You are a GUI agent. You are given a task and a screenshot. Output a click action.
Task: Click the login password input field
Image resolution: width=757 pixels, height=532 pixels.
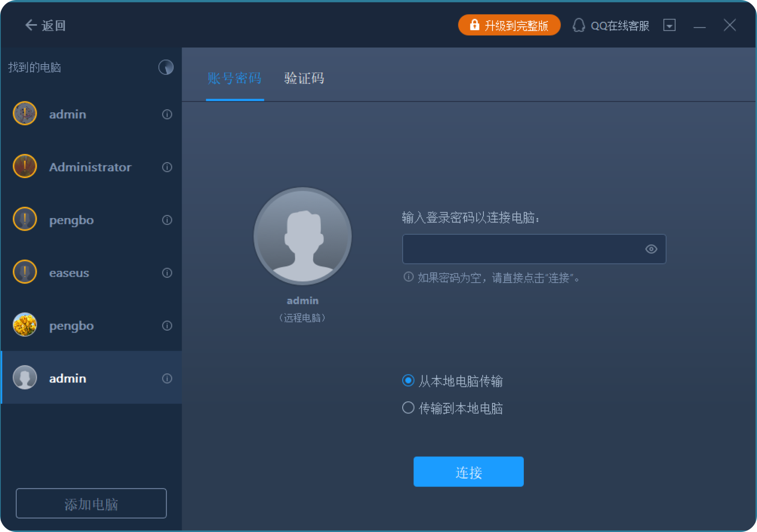[520, 249]
